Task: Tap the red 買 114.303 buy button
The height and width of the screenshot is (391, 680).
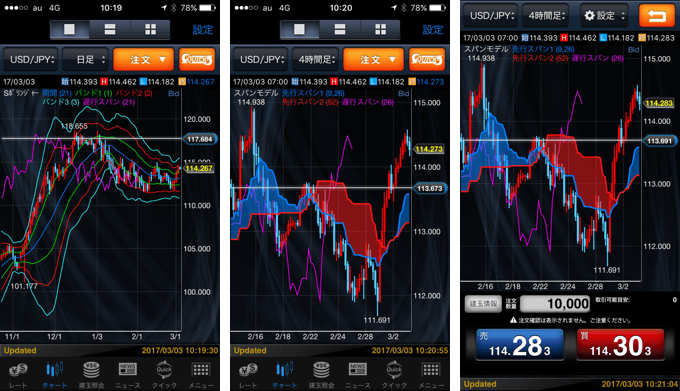Action: (620, 345)
